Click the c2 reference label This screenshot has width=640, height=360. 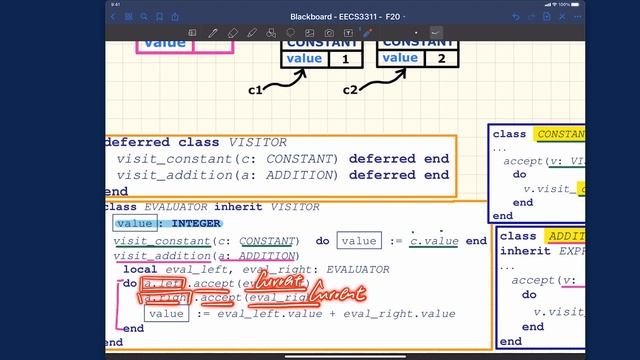[350, 90]
